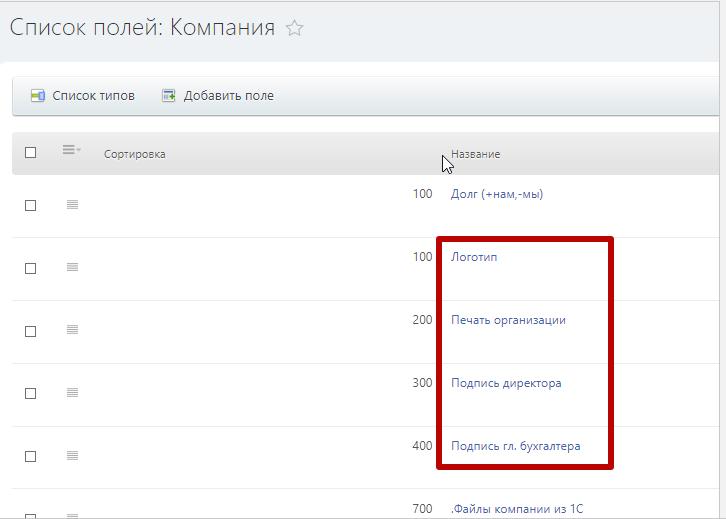This screenshot has height=519, width=726.
Task: Sort by the Название column header
Action: point(476,154)
